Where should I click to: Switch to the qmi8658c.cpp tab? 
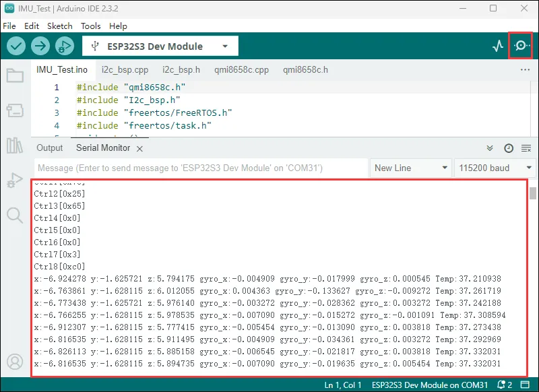(241, 69)
